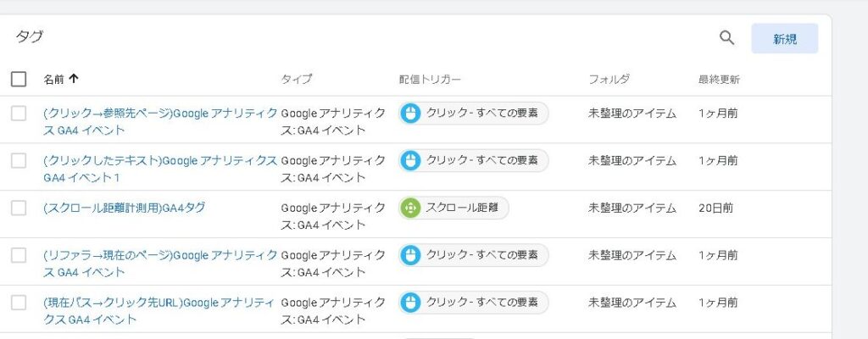This screenshot has width=868, height=339.
Task: Tick the checkbox for リファラ→現在のページ tag
Action: point(19,255)
